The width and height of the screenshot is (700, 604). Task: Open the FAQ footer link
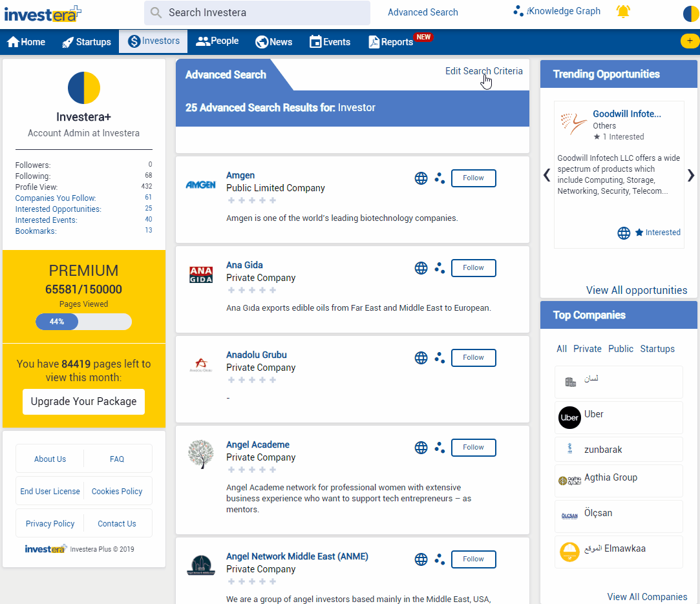(x=117, y=459)
